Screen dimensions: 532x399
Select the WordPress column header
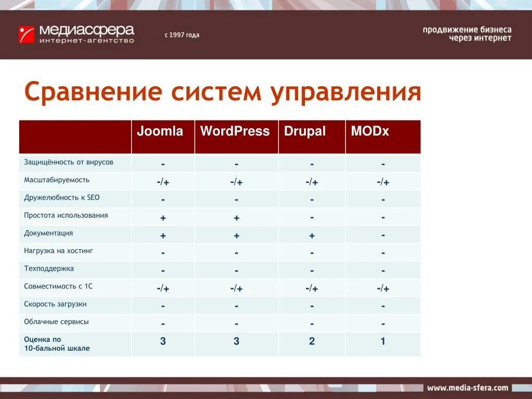[x=236, y=132]
